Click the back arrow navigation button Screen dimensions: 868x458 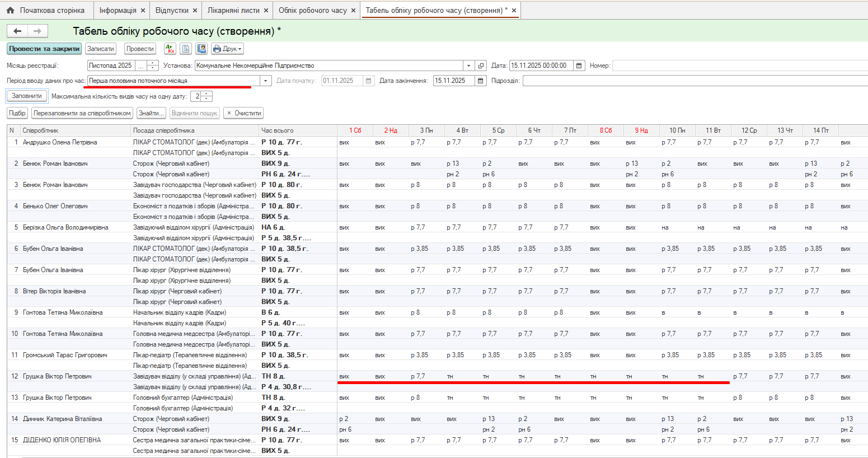coord(17,31)
